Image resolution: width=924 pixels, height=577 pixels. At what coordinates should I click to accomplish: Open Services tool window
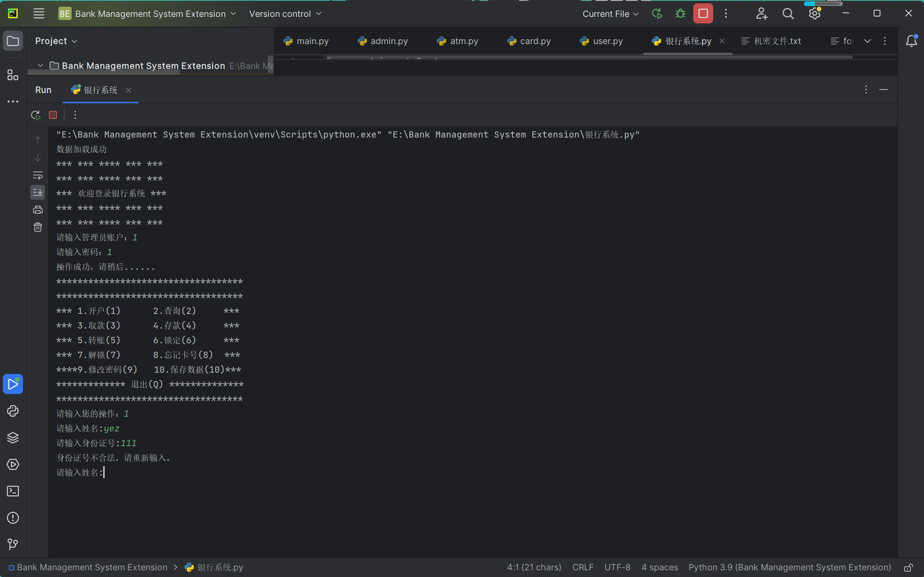(13, 464)
